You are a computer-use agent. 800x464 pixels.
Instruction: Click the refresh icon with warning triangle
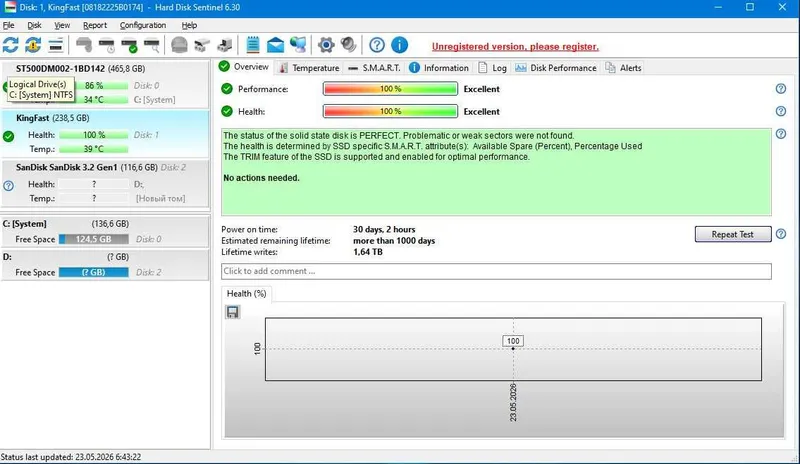(33, 45)
